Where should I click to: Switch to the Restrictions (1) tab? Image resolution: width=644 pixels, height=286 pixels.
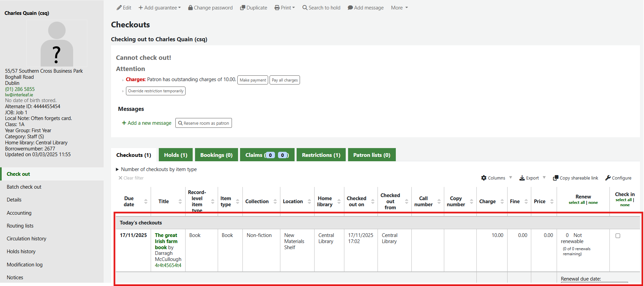(321, 155)
